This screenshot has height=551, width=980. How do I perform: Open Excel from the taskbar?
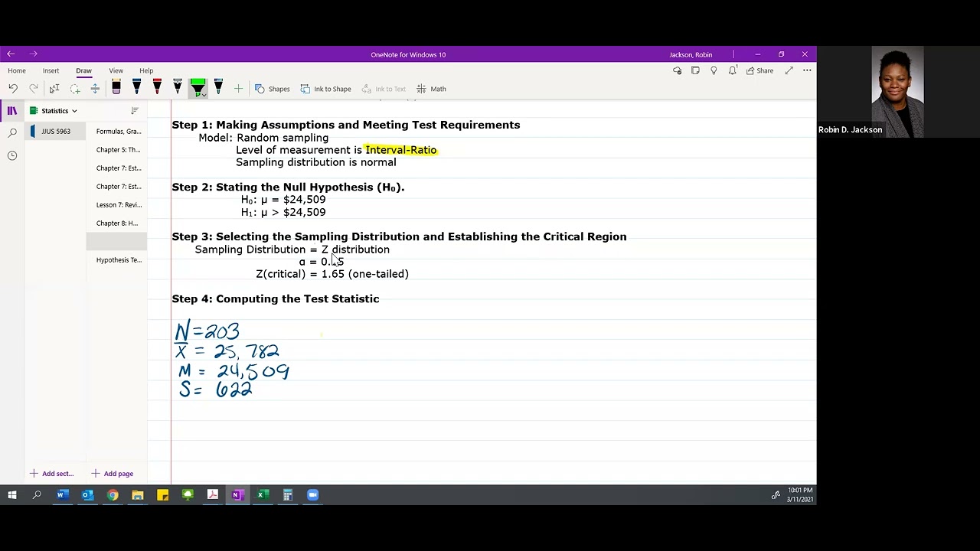(263, 495)
